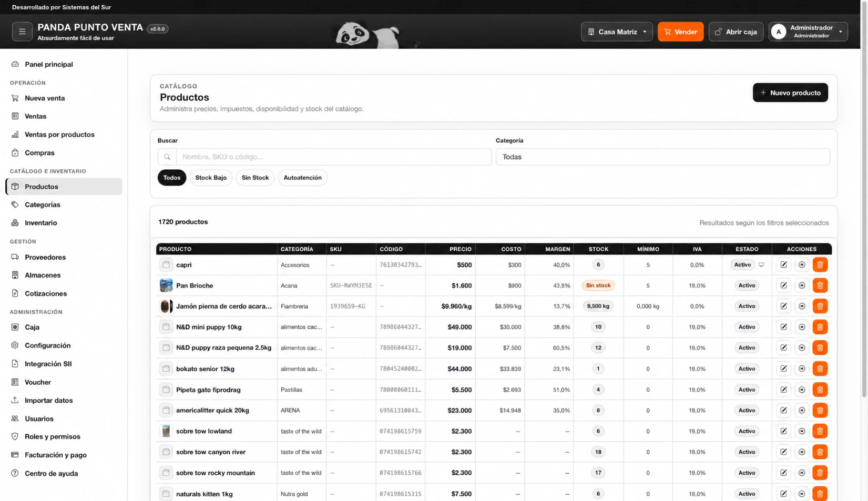Viewport: 868px width, 501px height.
Task: Click the comment icon next to capri's Activo status
Action: tap(761, 264)
